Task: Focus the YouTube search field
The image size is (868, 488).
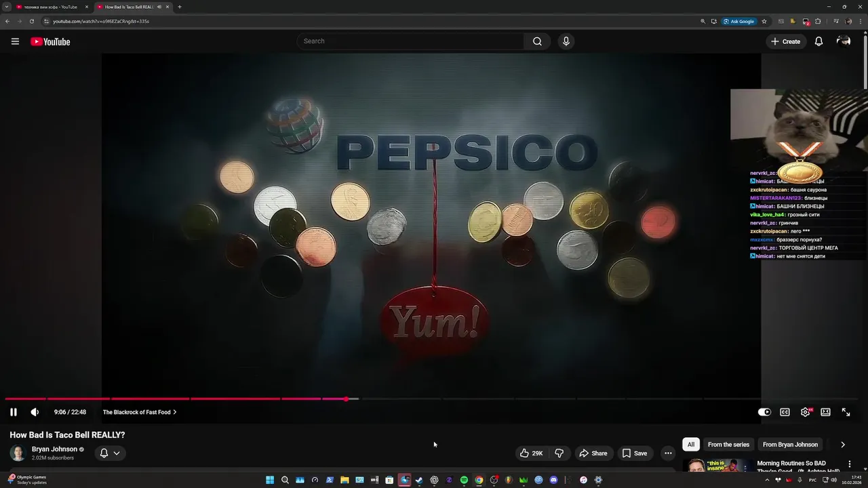Action: 410,41
